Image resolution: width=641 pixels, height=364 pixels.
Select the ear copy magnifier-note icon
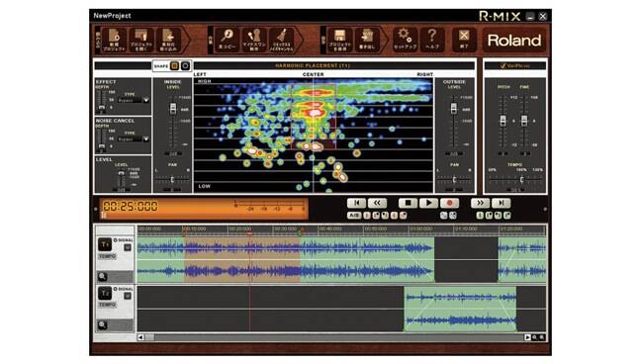click(x=227, y=41)
